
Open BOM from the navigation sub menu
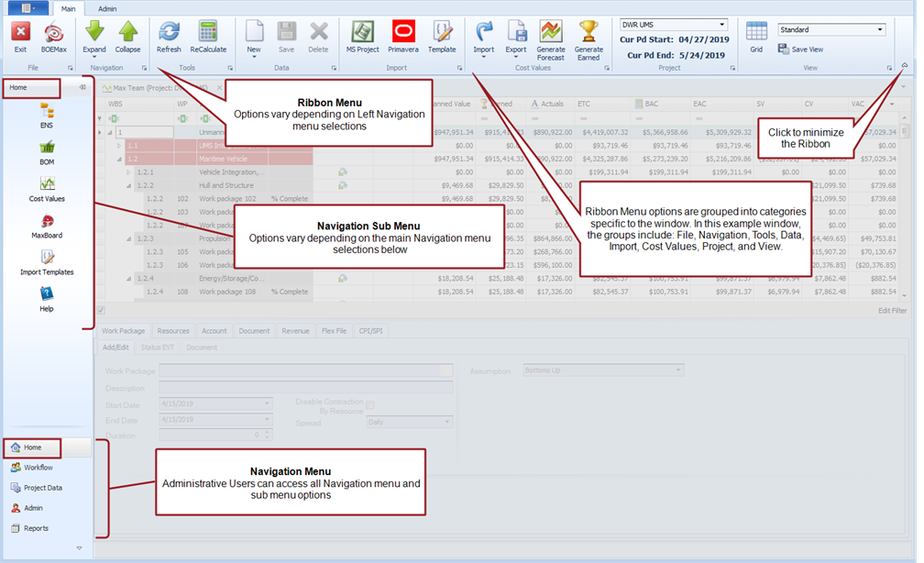pos(47,151)
